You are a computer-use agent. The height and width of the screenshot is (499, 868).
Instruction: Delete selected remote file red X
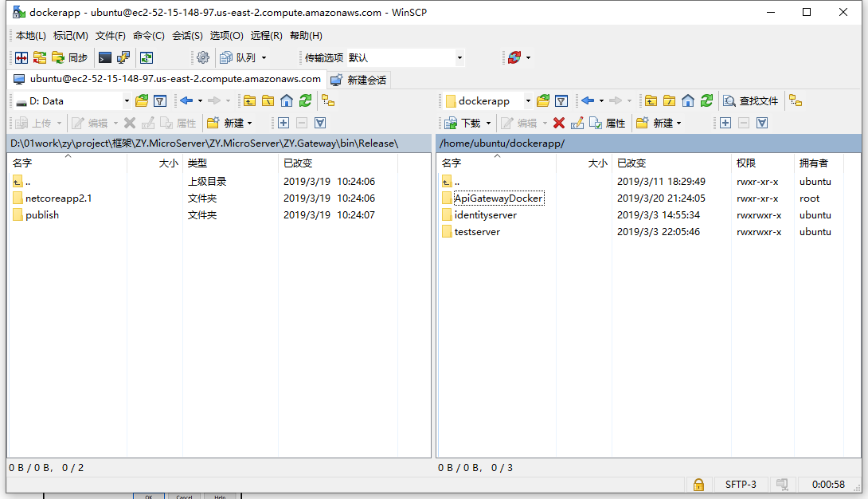point(559,123)
